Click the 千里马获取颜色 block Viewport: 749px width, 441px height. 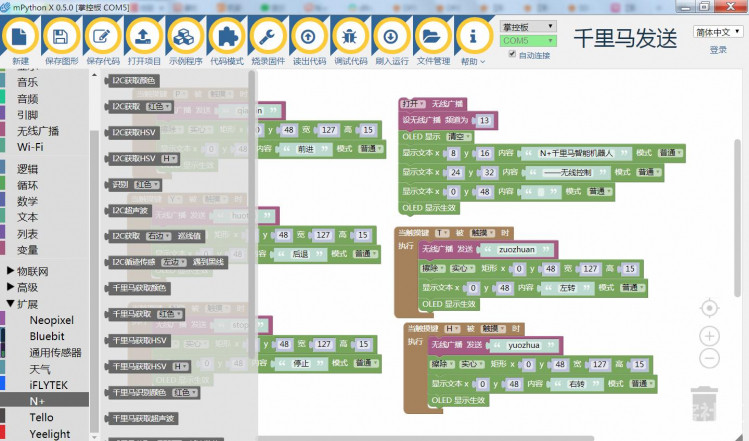click(x=138, y=288)
